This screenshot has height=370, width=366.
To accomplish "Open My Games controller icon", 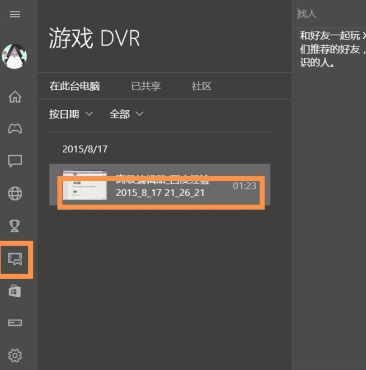I will pos(15,128).
